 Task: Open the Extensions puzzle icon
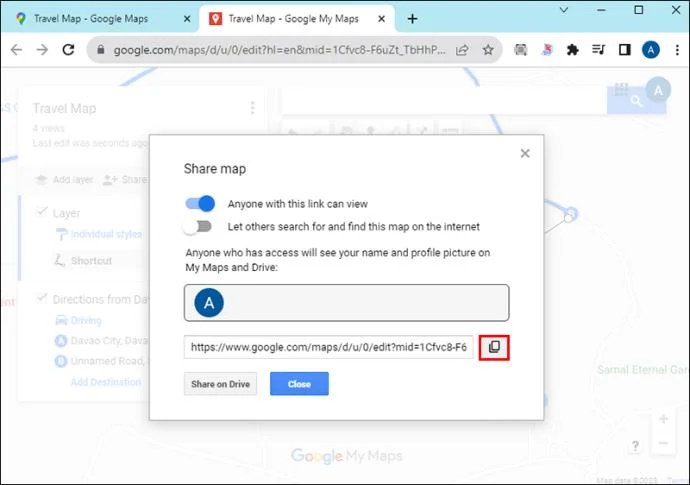point(573,50)
